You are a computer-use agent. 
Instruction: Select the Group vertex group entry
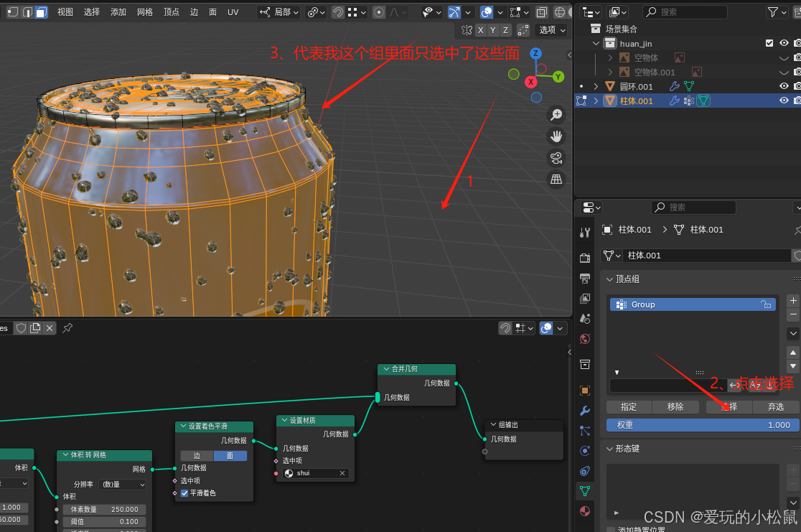(x=693, y=304)
